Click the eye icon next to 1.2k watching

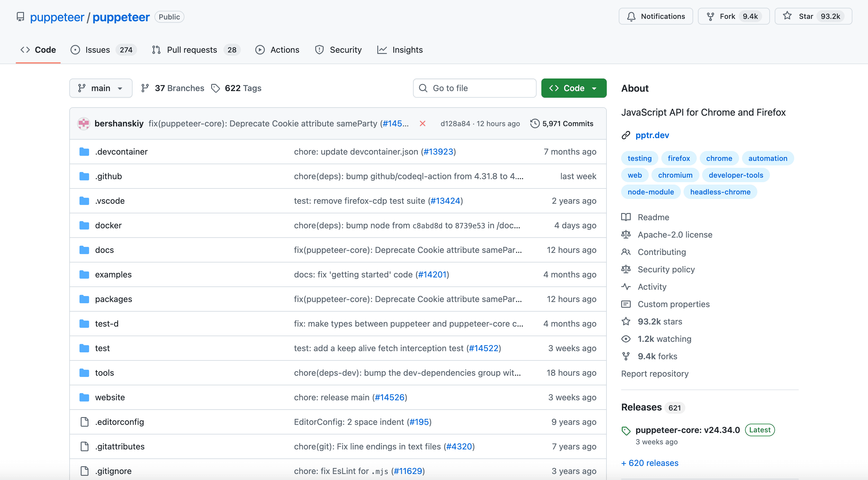click(x=626, y=339)
